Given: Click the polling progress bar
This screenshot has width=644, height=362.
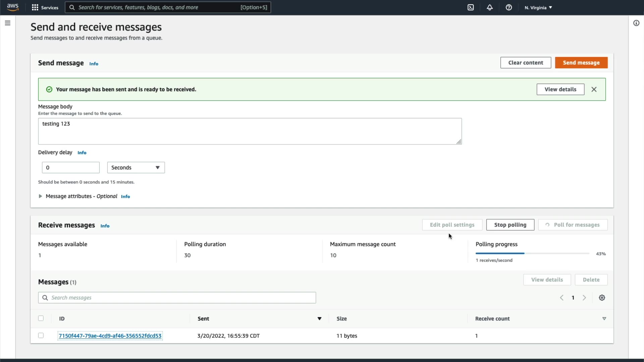Looking at the screenshot, I should coord(532,254).
